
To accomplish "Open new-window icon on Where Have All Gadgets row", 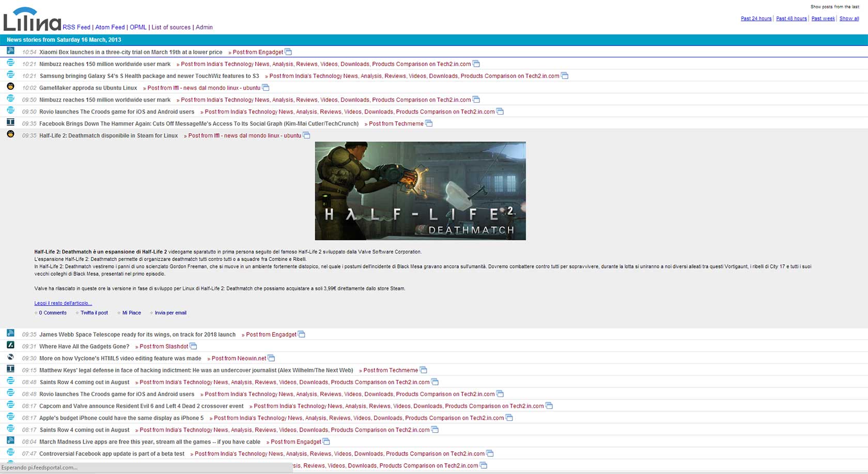I will (x=193, y=346).
